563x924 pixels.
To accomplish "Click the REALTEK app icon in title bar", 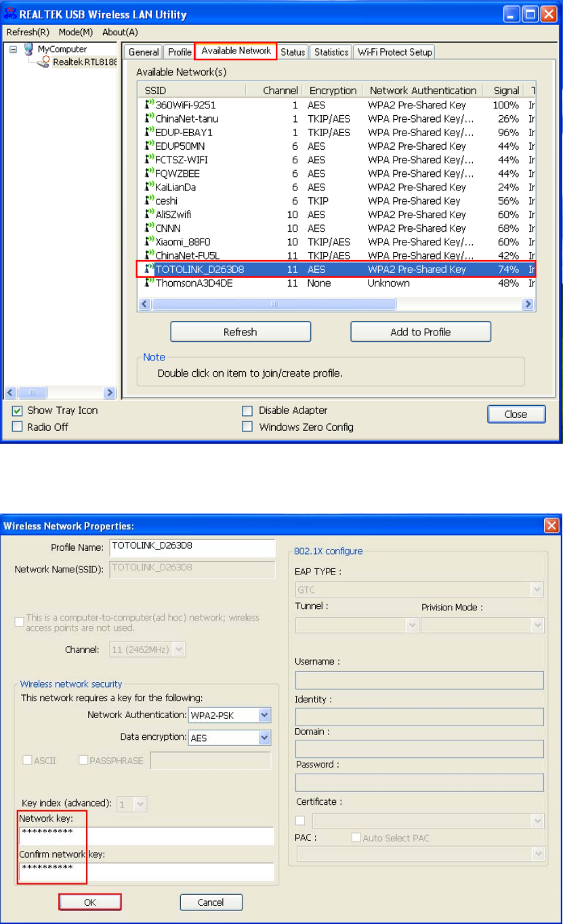I will point(10,14).
